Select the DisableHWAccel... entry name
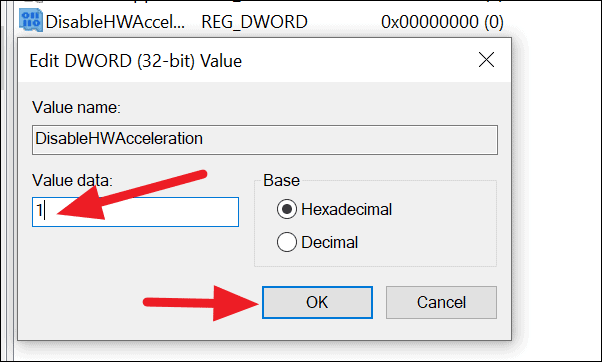The image size is (602, 362). pos(115,22)
